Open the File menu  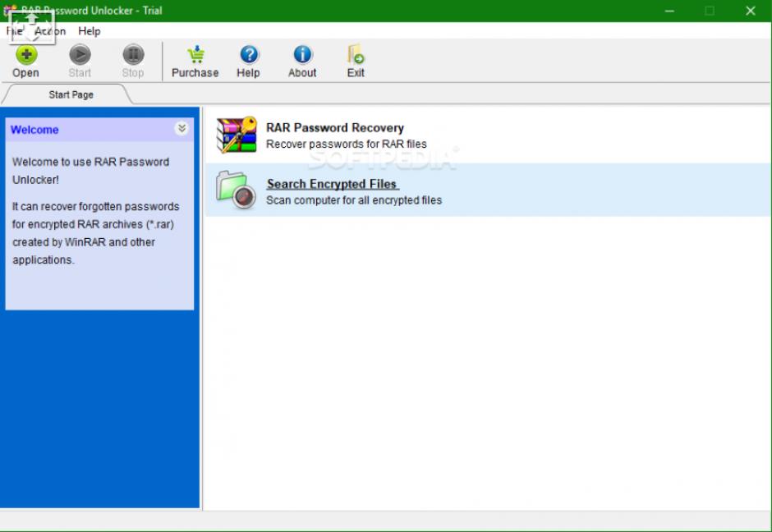[x=14, y=31]
